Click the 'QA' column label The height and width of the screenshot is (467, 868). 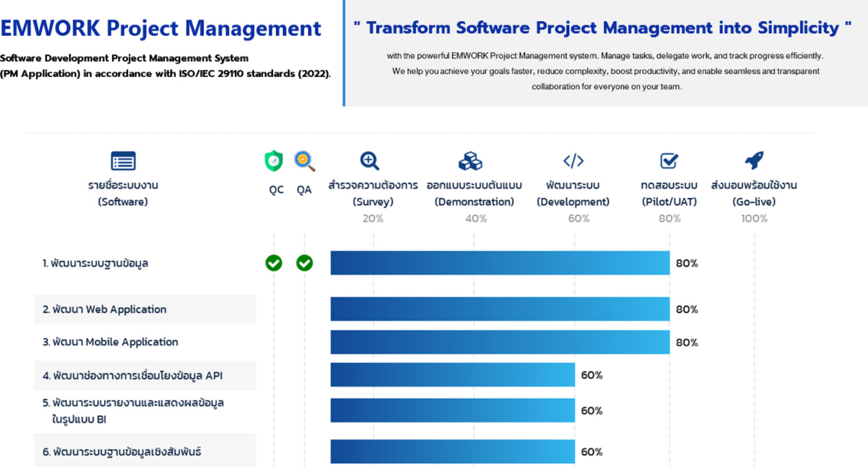click(x=304, y=190)
